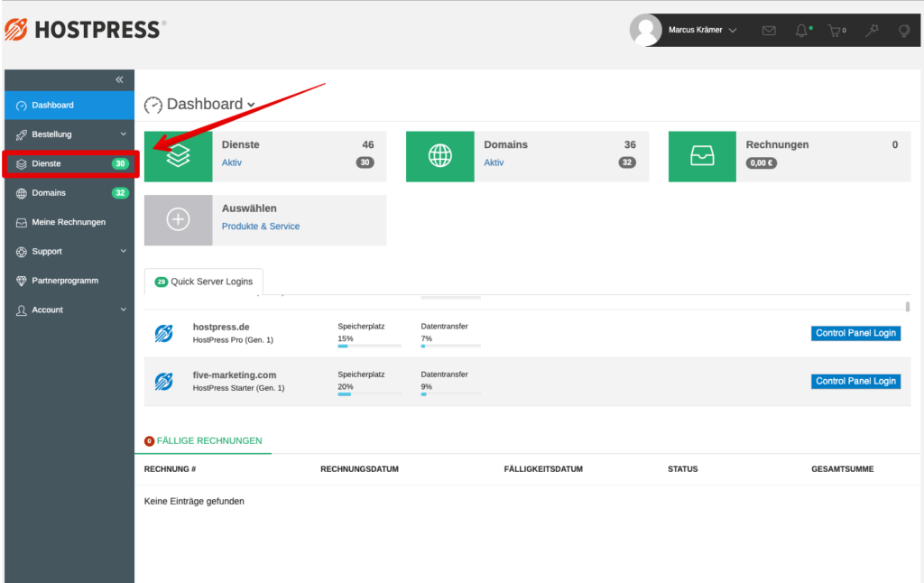
Task: Click the Aktiv link under Dienste
Action: (x=232, y=162)
